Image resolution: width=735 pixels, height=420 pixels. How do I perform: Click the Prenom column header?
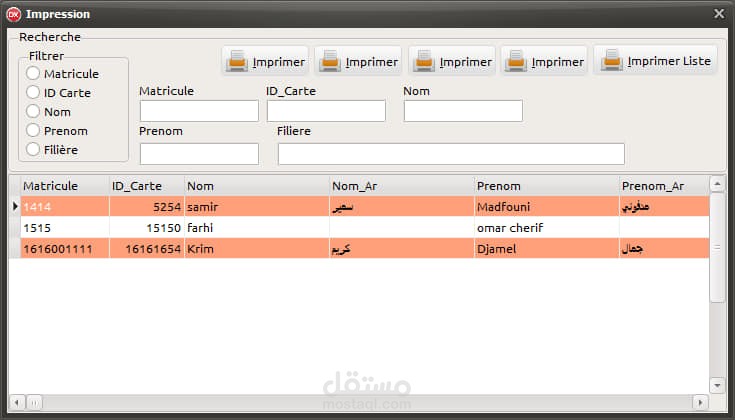pyautogui.click(x=547, y=186)
